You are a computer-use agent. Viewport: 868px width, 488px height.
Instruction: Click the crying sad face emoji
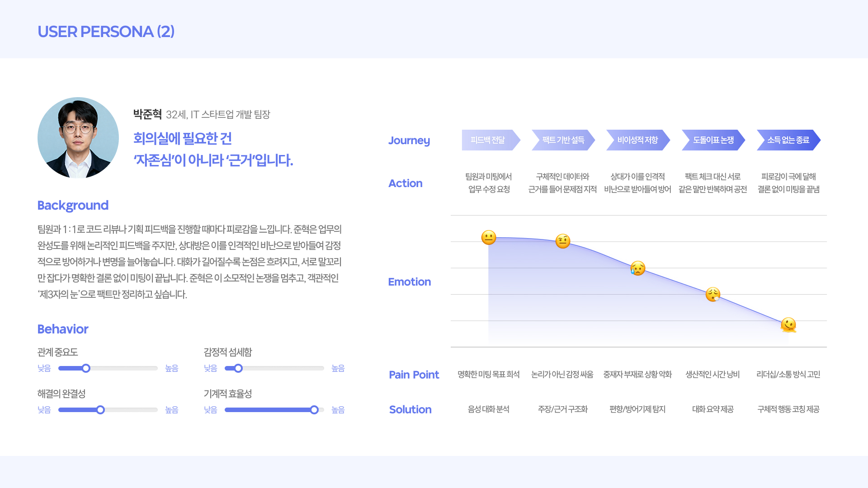click(x=638, y=268)
